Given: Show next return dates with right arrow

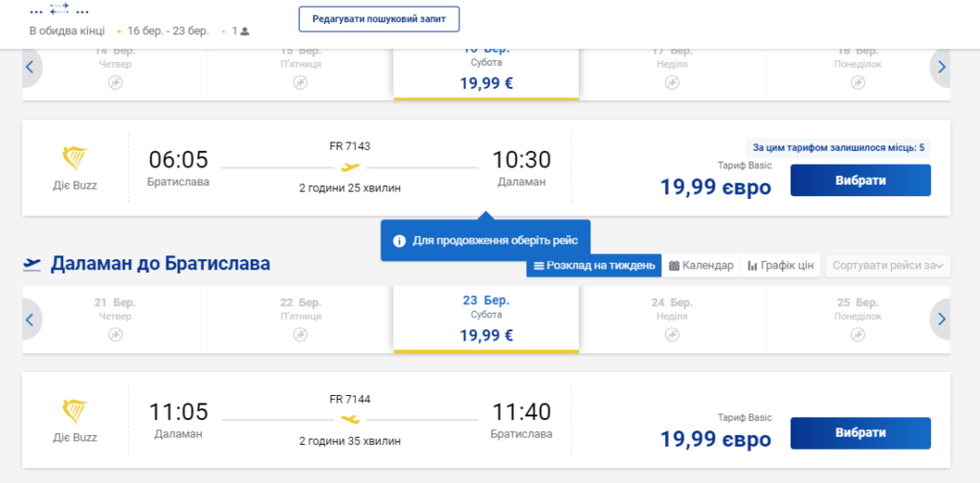Looking at the screenshot, I should tap(942, 319).
